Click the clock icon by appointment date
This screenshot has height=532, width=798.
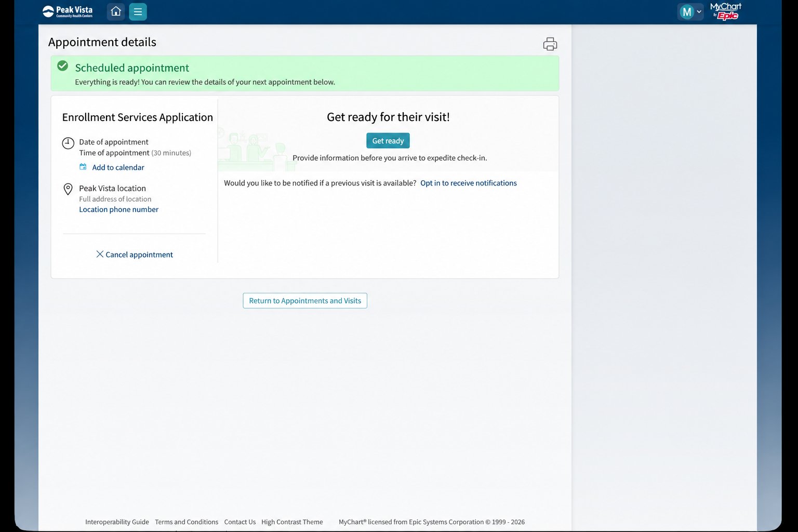[x=68, y=143]
